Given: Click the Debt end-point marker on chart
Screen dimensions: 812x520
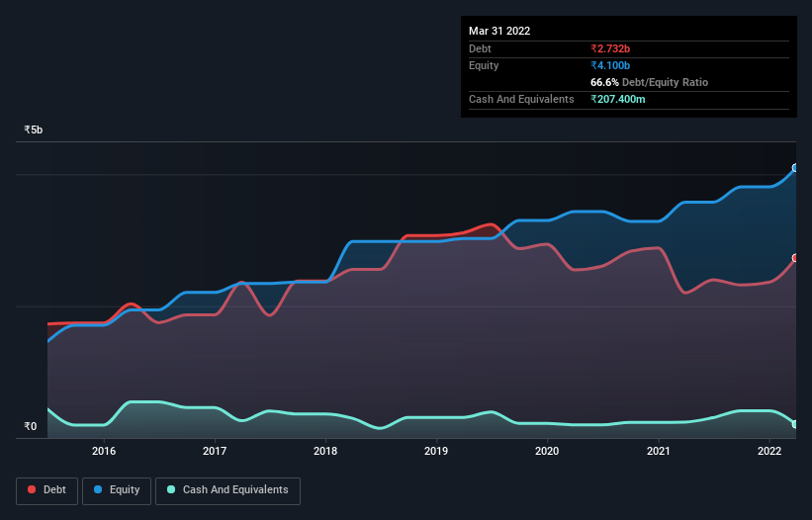Looking at the screenshot, I should pos(795,258).
